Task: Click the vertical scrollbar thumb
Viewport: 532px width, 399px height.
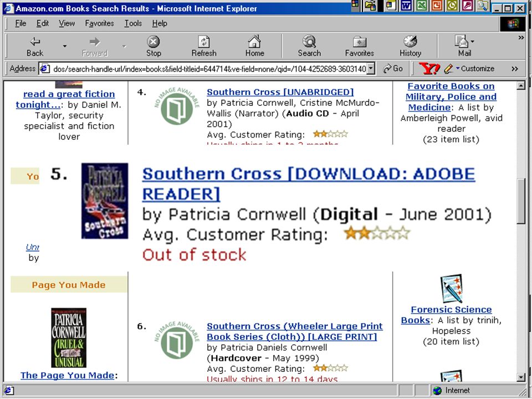Action: 521,201
